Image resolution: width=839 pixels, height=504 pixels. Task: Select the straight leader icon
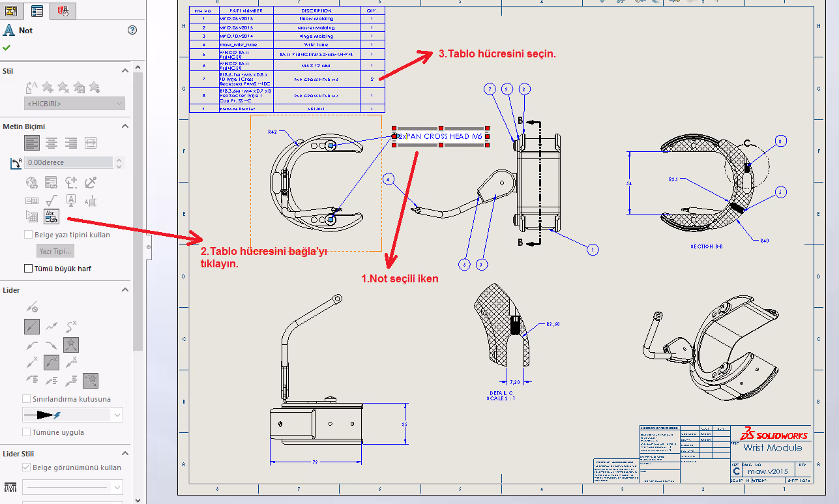coord(32,325)
